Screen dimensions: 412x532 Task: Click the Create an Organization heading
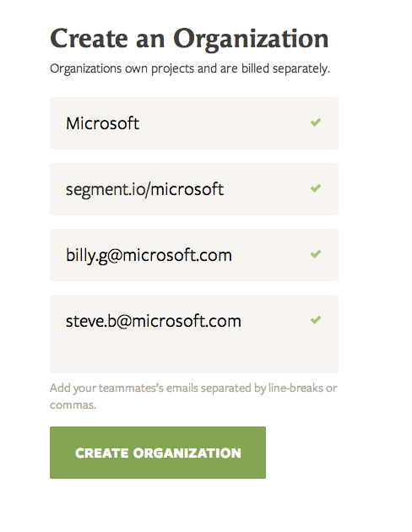tap(189, 40)
